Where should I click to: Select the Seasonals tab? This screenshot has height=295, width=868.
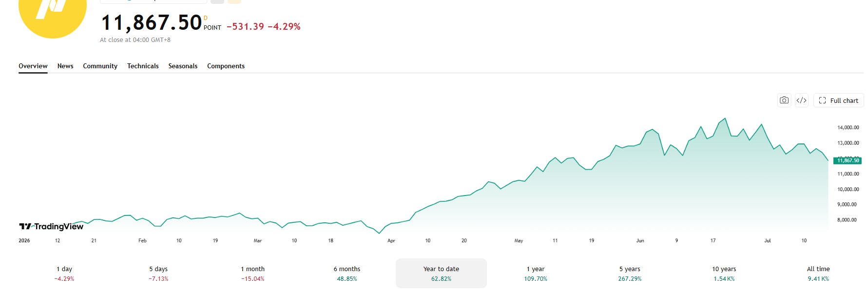pos(183,66)
